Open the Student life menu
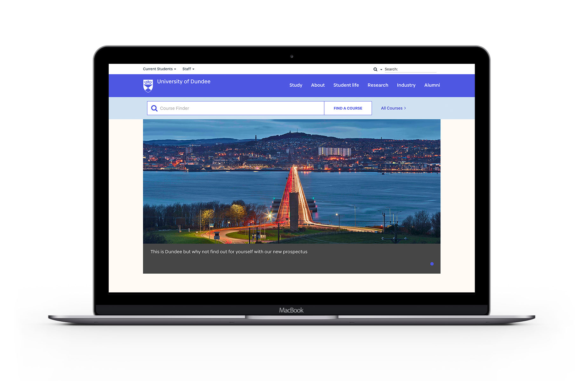 coord(346,85)
